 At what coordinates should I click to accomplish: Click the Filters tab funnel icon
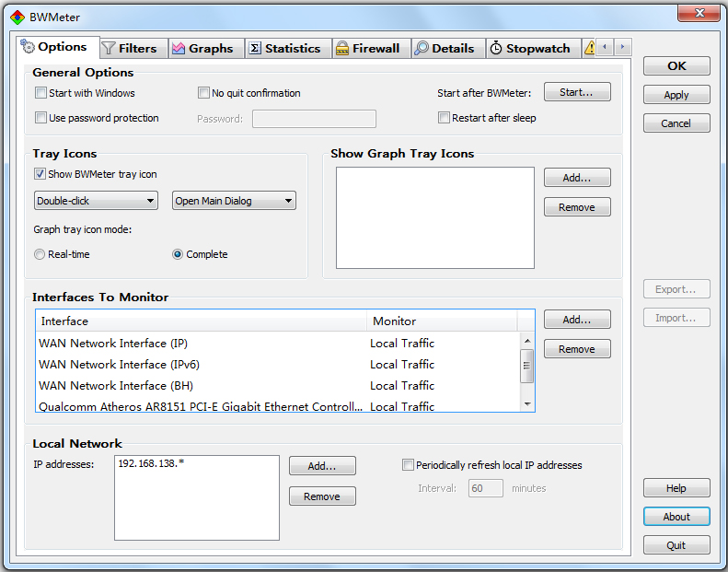(x=109, y=48)
